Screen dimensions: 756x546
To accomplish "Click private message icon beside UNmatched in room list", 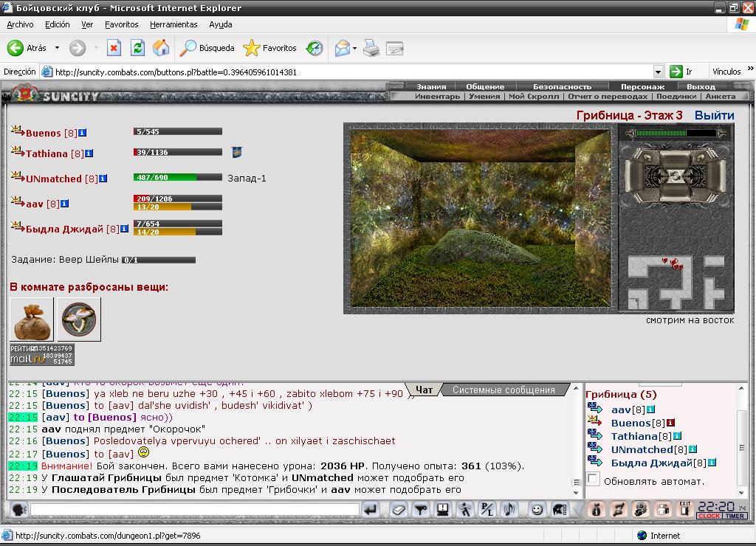I will point(595,448).
